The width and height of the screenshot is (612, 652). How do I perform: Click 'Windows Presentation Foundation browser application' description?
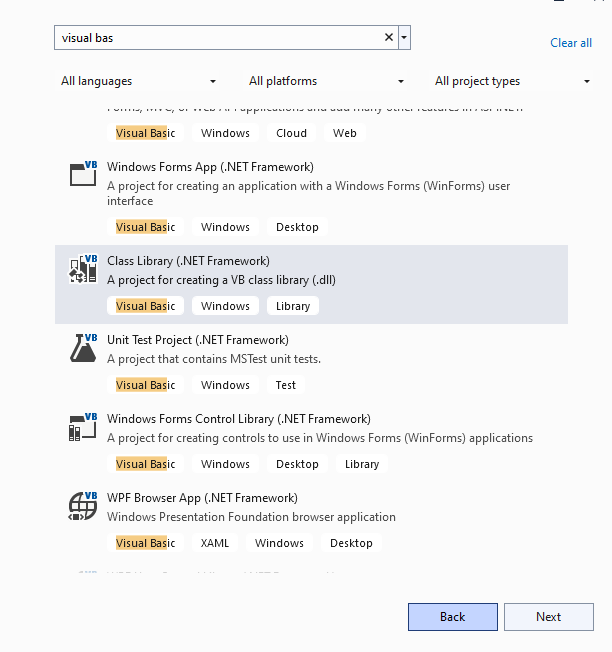click(x=251, y=517)
